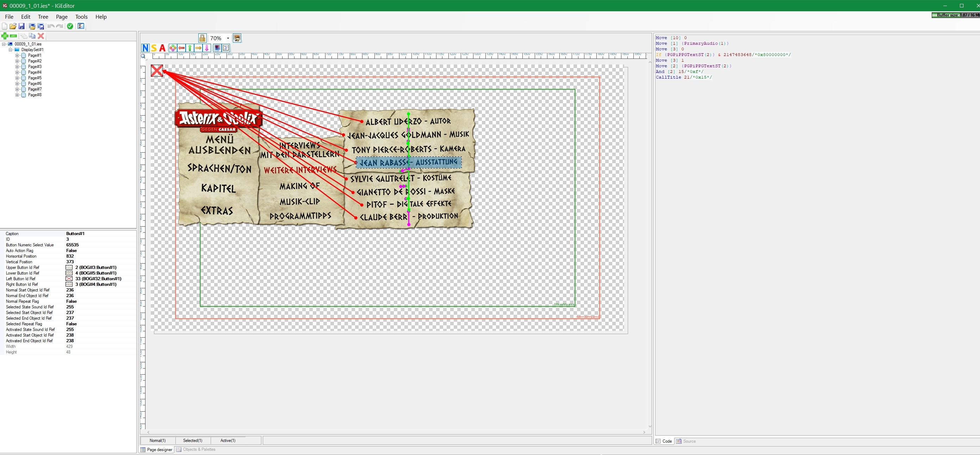Click the import image folder icon
This screenshot has width=980, height=455.
pos(32,26)
